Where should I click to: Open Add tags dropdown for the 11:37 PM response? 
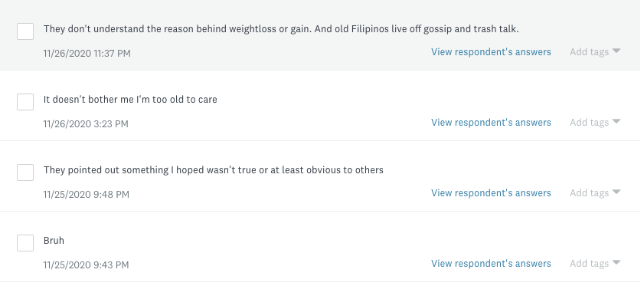[595, 52]
